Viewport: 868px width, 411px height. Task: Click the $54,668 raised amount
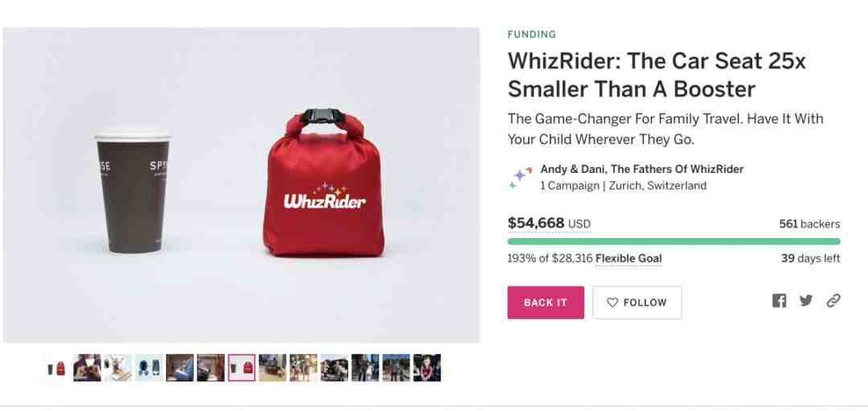point(536,224)
